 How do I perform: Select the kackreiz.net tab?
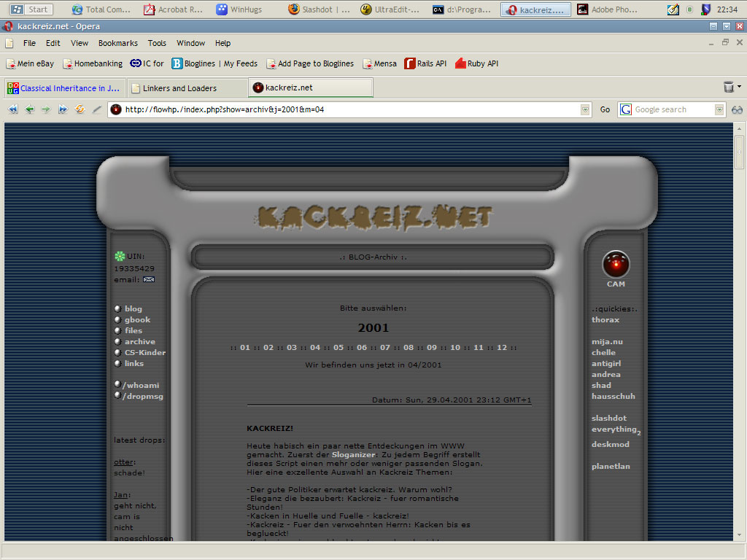coord(311,87)
